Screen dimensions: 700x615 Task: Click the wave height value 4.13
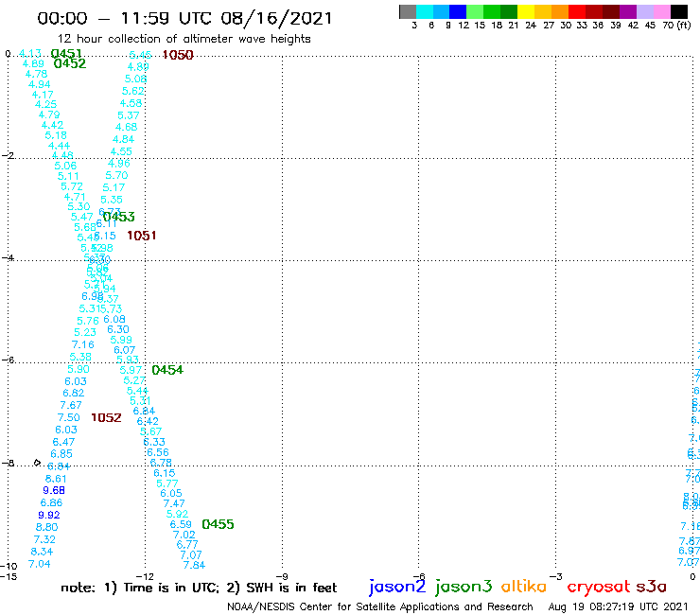pos(30,54)
